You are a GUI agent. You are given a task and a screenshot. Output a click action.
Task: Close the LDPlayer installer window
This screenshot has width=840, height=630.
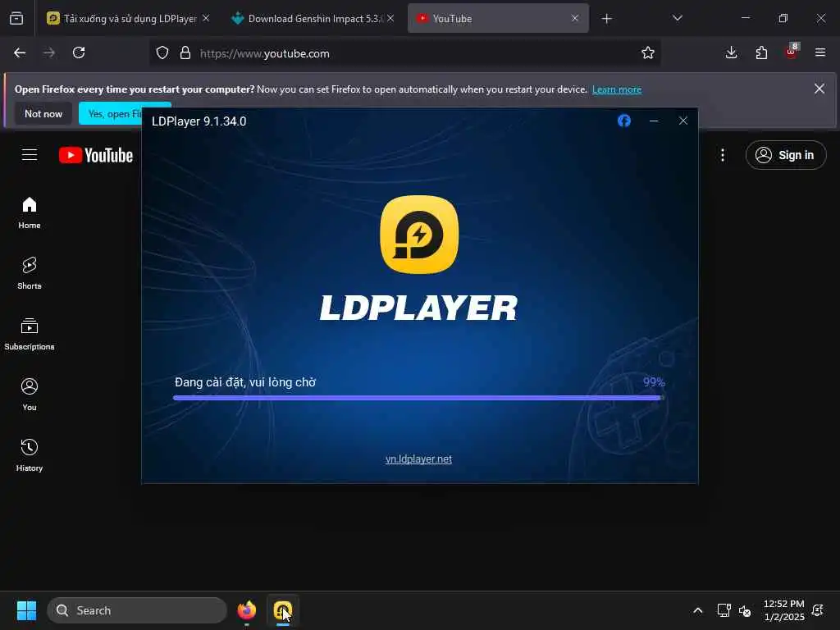tap(683, 121)
